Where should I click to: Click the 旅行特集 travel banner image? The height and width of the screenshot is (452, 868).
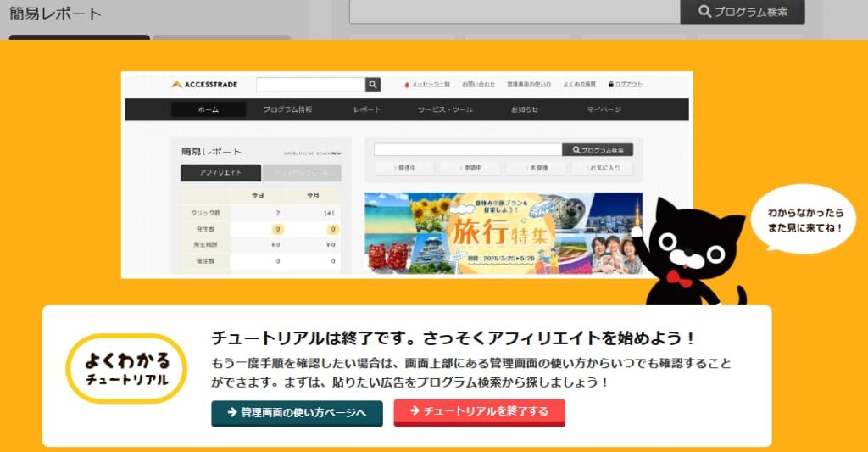coord(504,232)
